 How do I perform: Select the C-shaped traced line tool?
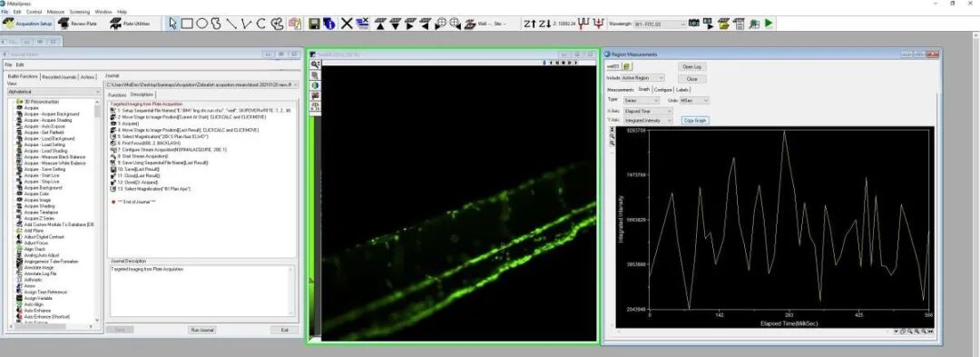pos(261,24)
